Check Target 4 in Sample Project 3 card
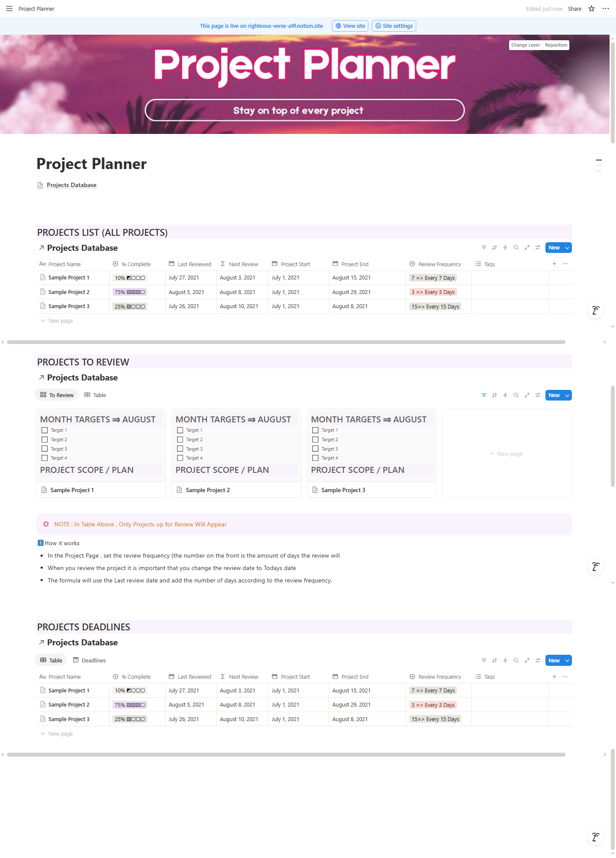This screenshot has width=616, height=858. pyautogui.click(x=315, y=458)
